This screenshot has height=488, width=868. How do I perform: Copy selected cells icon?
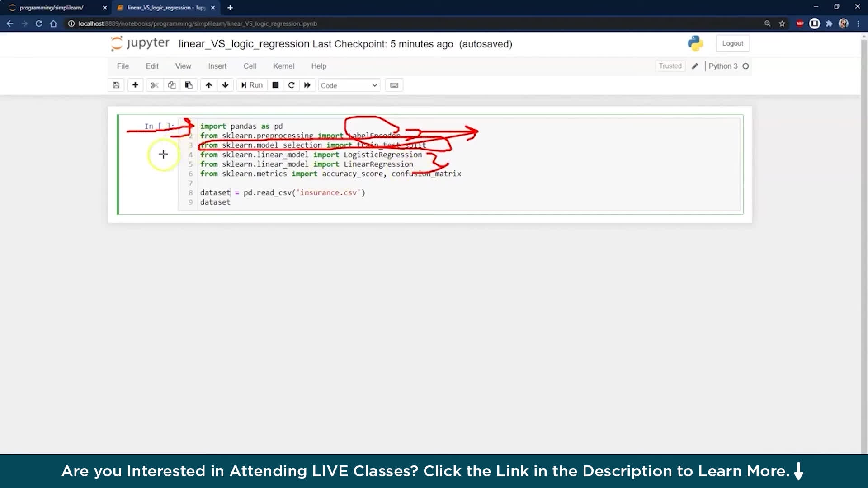click(x=172, y=85)
